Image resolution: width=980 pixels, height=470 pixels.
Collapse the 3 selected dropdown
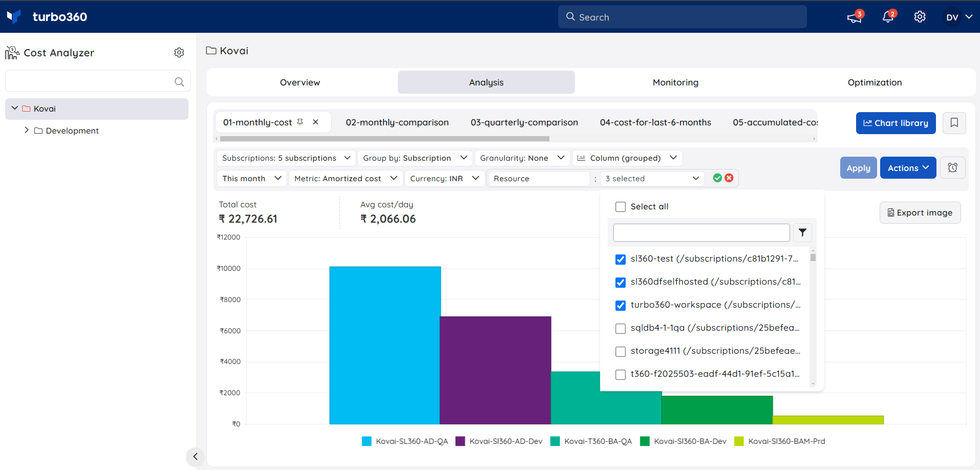(652, 178)
